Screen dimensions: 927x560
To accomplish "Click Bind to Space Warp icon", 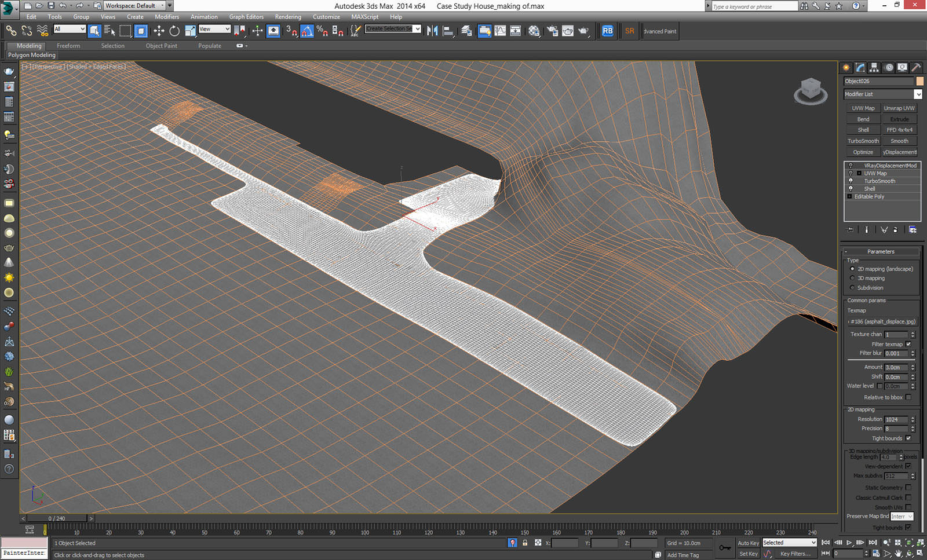I will coord(42,30).
